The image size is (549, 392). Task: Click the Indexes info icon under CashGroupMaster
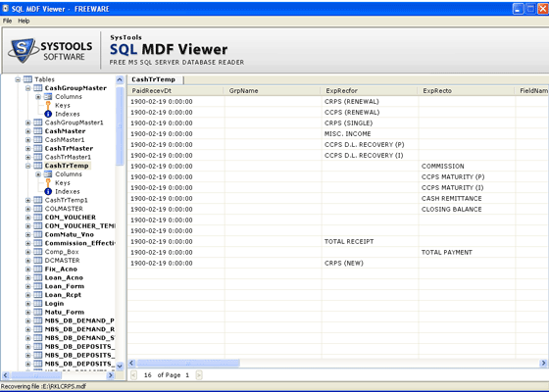(48, 114)
